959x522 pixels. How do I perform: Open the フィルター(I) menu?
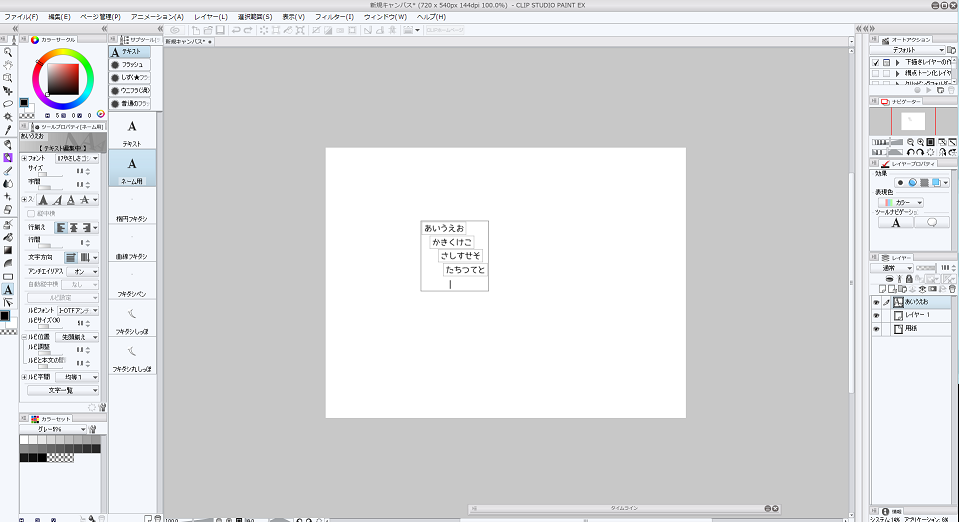[335, 17]
